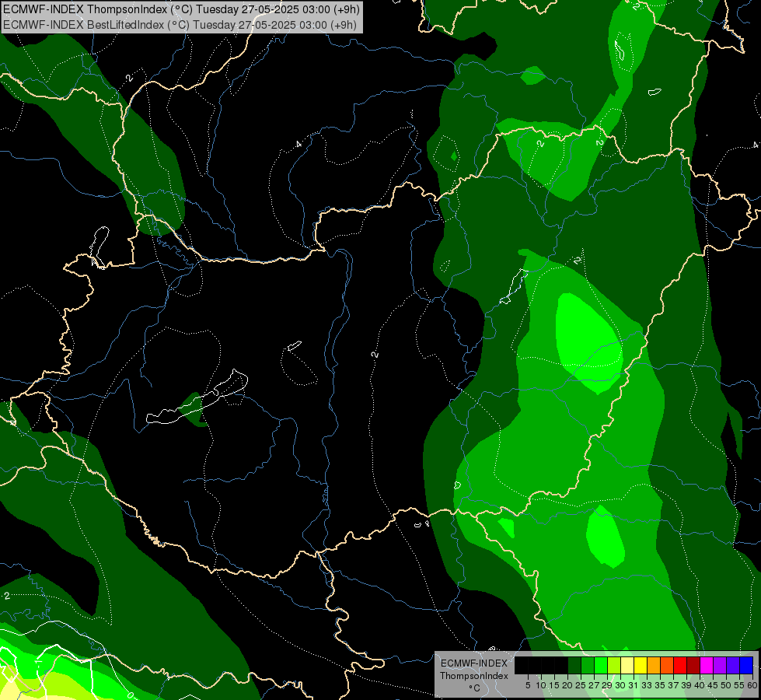This screenshot has width=761, height=700.
Task: Select the lime 29–30 legend swatch
Action: (x=614, y=665)
